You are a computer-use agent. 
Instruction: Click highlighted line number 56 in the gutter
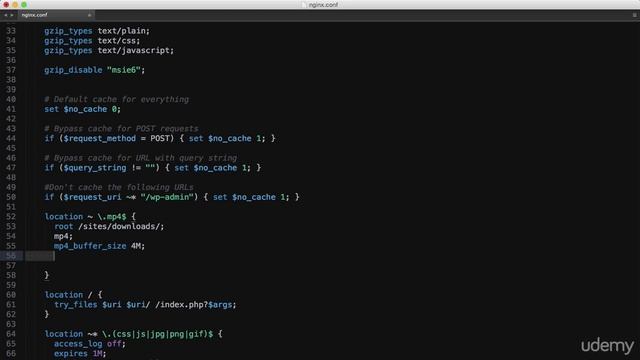point(11,256)
